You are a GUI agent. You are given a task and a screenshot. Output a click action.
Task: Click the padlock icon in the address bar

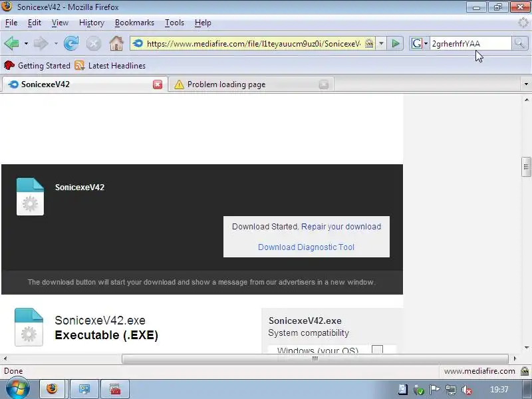(x=369, y=43)
